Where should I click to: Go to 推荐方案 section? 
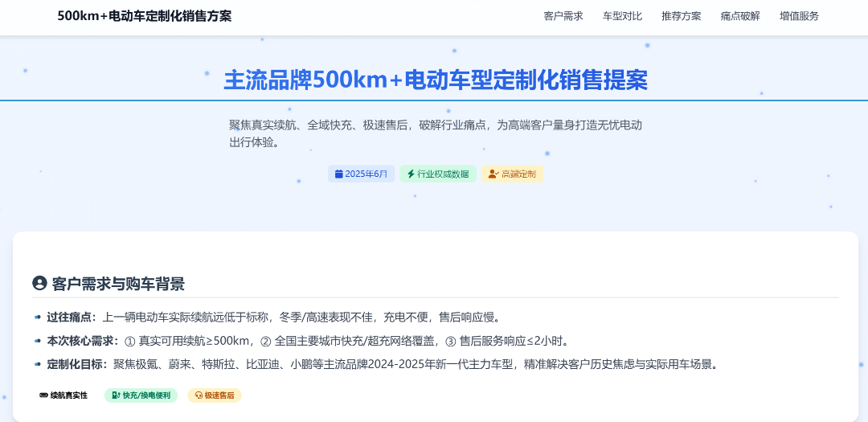[681, 16]
